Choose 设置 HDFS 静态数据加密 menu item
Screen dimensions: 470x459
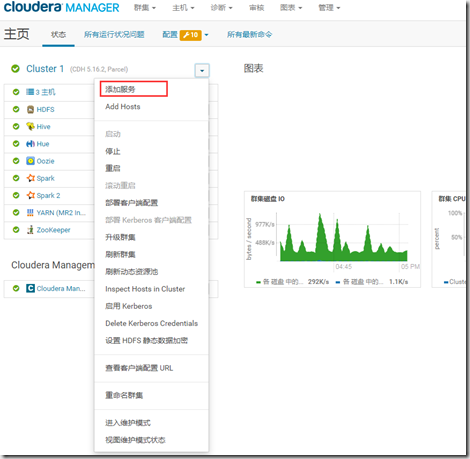[x=147, y=341]
